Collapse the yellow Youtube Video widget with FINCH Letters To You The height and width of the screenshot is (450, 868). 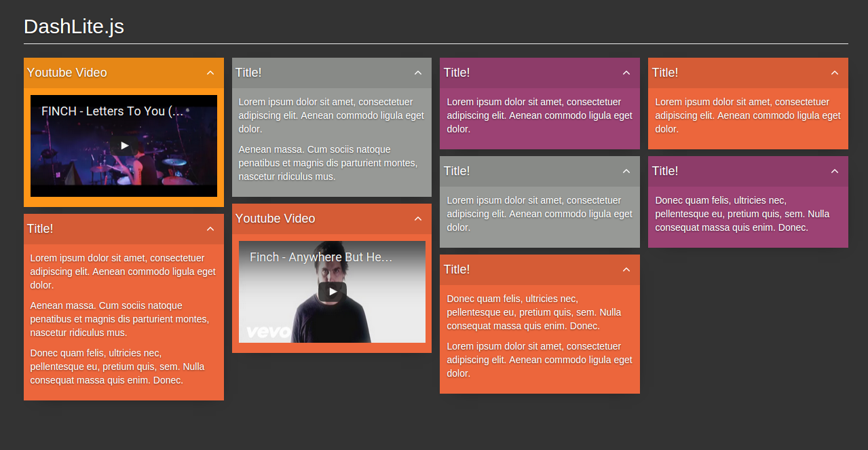(x=210, y=73)
